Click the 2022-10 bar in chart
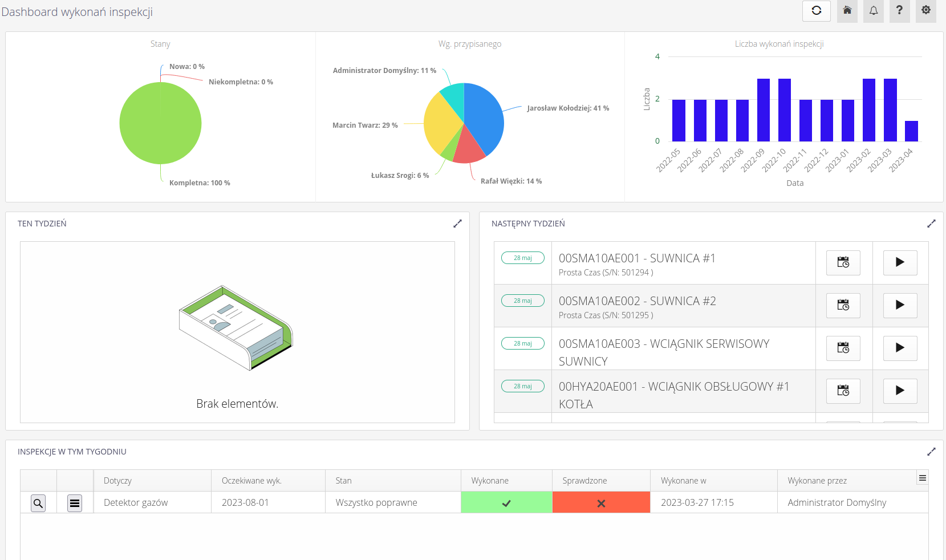 point(785,110)
